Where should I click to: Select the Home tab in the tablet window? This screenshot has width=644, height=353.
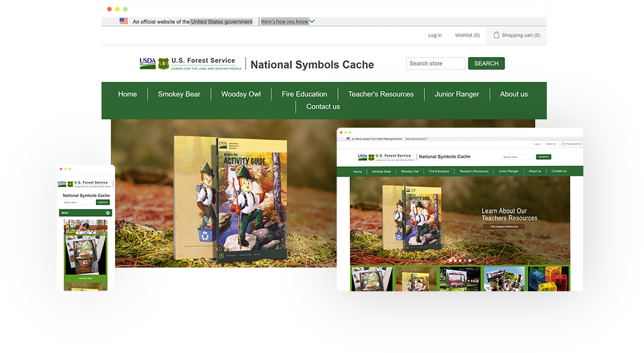pos(358,172)
